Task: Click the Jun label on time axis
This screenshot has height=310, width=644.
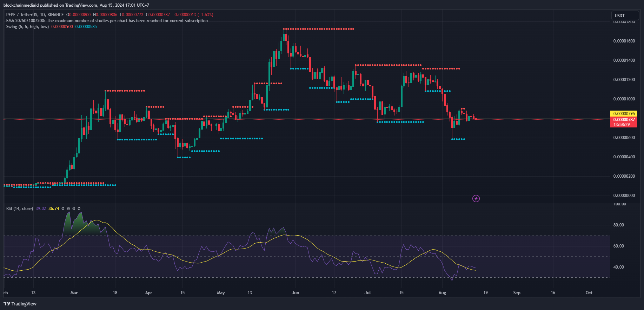Action: click(x=296, y=293)
